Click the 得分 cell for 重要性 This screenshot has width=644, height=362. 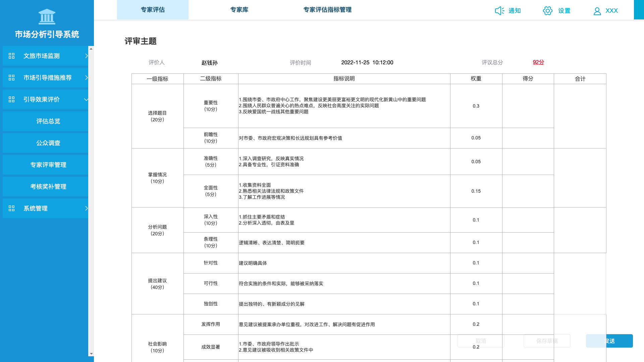click(528, 106)
